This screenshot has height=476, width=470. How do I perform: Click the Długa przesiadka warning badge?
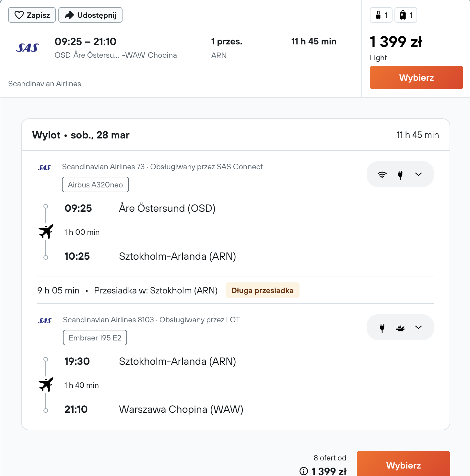coord(262,290)
